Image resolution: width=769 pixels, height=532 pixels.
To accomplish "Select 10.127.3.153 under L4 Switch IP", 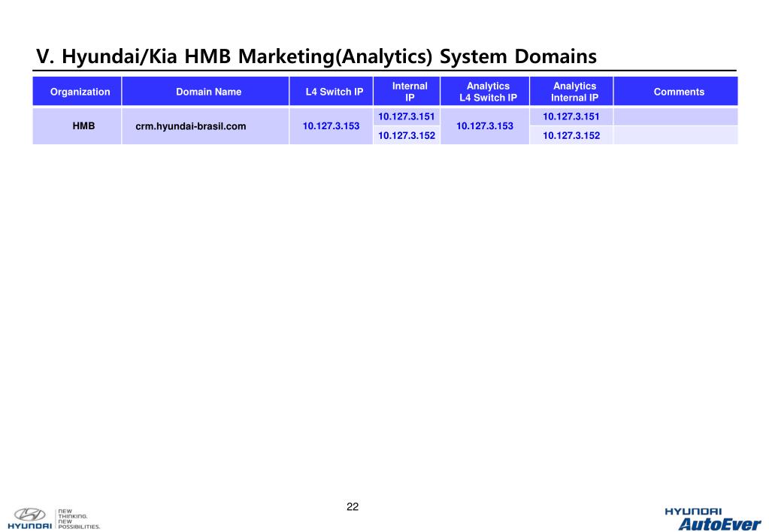I will click(x=331, y=126).
